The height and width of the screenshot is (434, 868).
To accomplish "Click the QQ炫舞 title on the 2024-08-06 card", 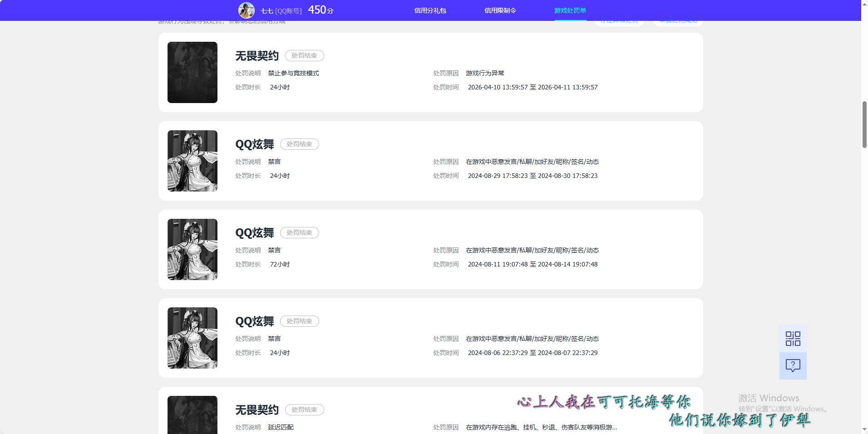I will pos(255,321).
